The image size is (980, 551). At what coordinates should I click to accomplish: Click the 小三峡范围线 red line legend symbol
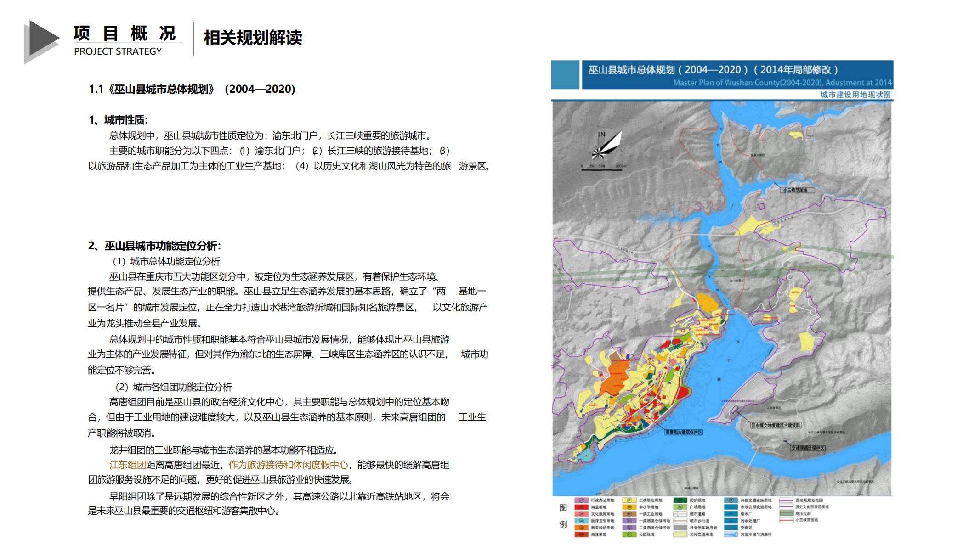point(786,520)
